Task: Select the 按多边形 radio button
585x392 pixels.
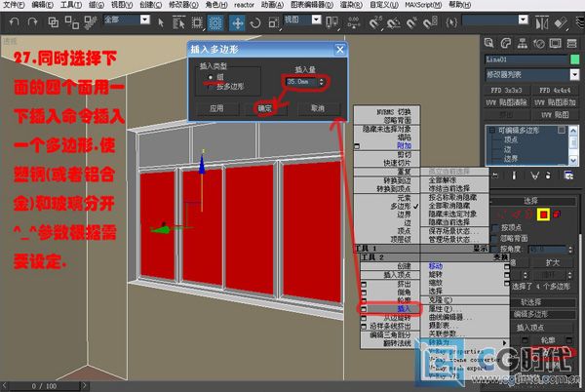Action: click(x=210, y=87)
